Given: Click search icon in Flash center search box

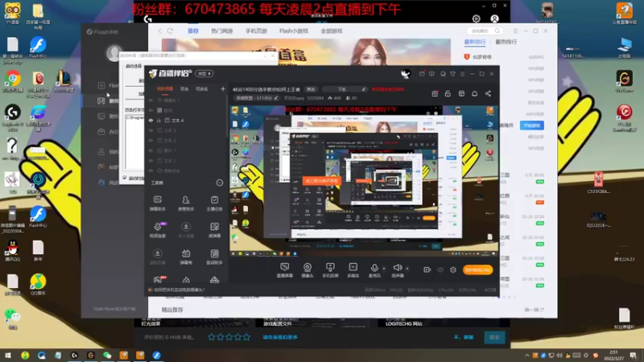Looking at the screenshot, I should 497,31.
